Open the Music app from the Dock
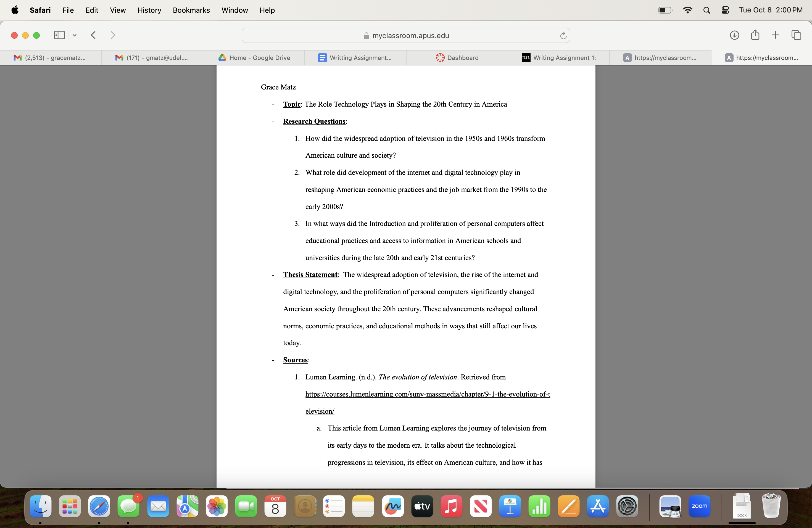Screen dimensions: 812x528 (451, 507)
